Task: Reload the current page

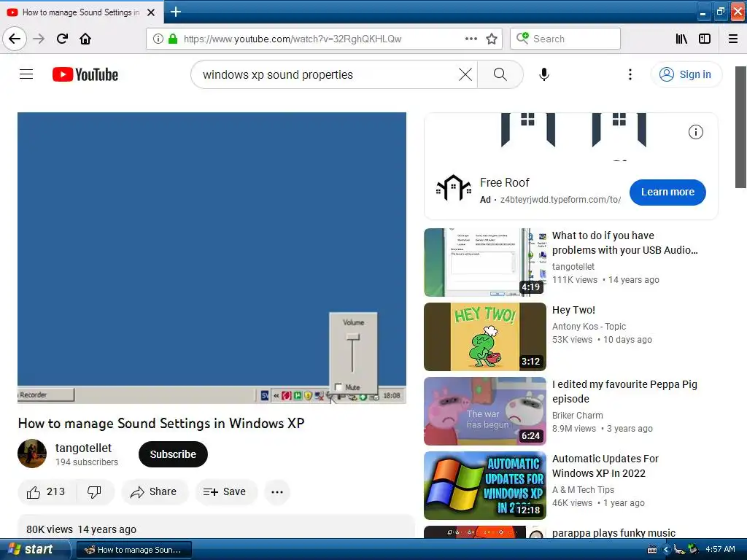Action: click(63, 39)
